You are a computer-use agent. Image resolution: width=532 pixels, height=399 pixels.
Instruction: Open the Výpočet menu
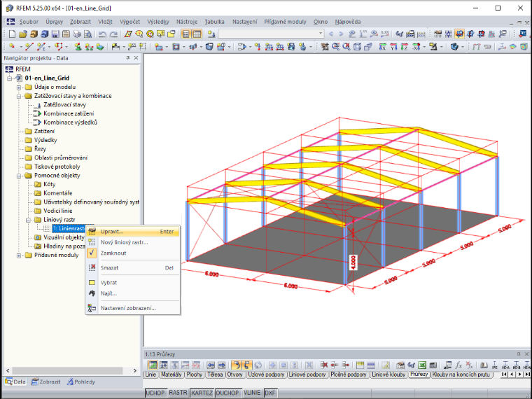[x=130, y=22]
